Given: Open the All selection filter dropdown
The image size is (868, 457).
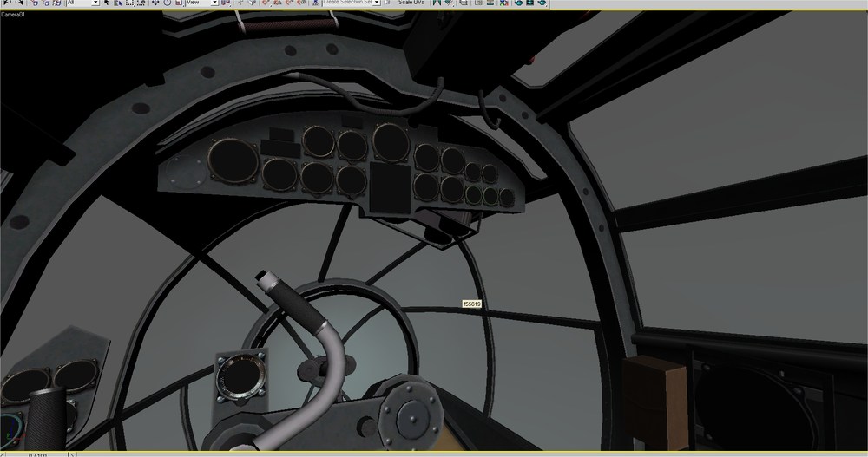Looking at the screenshot, I should click(x=82, y=3).
